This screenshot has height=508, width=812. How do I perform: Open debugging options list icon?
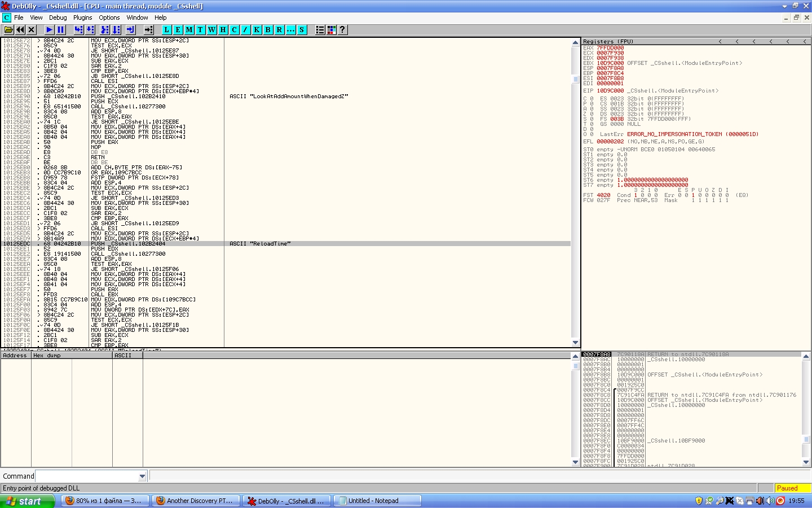point(320,29)
